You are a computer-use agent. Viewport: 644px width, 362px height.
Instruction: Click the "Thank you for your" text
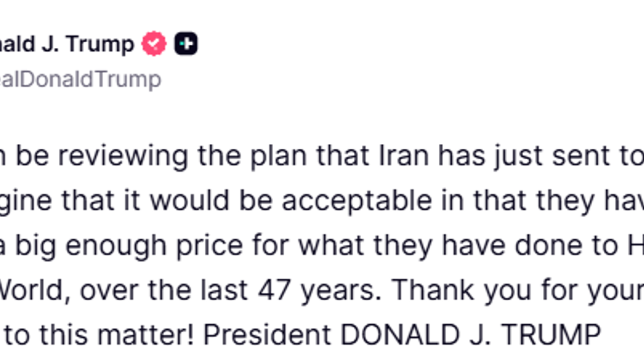pos(518,290)
